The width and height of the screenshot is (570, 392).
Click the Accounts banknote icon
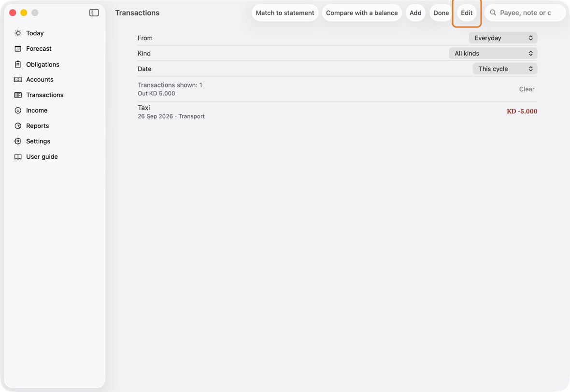[18, 80]
